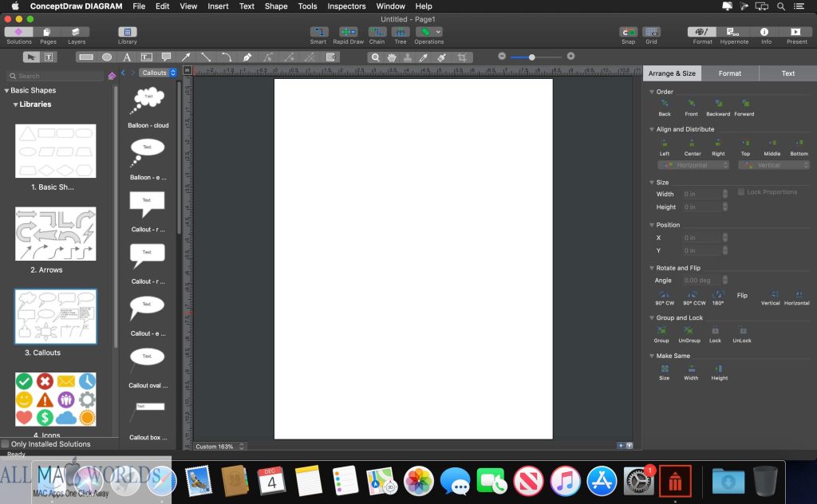
Task: Open Music app from the Dock
Action: point(565,481)
